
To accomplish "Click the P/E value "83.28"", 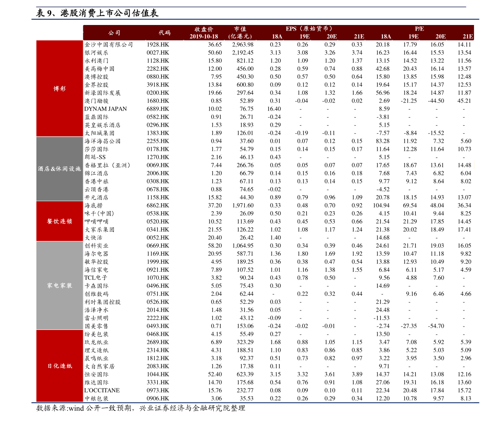I will click(383, 141).
